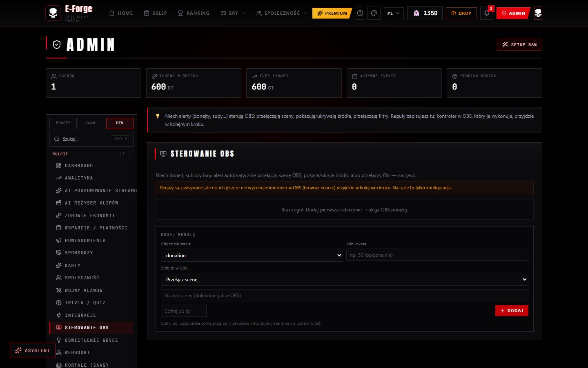Click the Nazwa sceny input field
The width and height of the screenshot is (588, 368).
click(x=345, y=295)
